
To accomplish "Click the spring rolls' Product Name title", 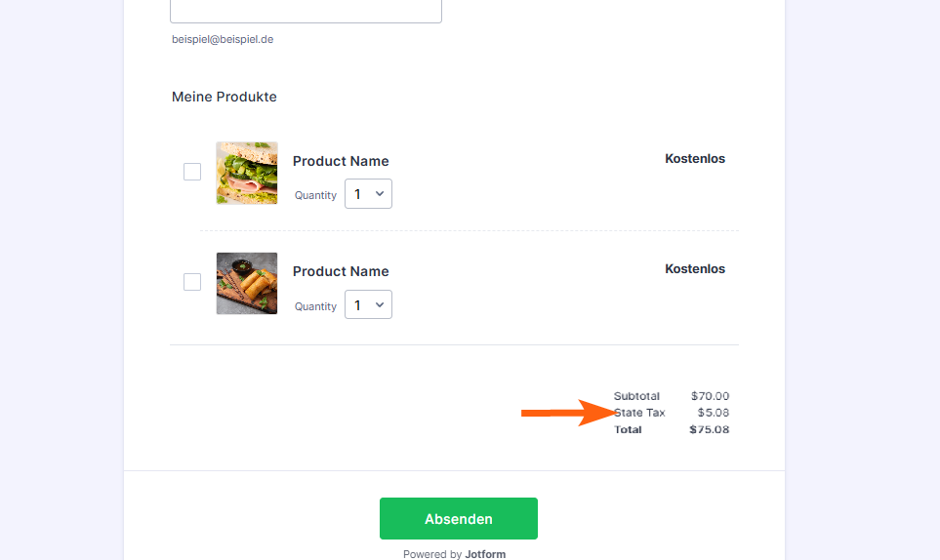I will [x=341, y=271].
